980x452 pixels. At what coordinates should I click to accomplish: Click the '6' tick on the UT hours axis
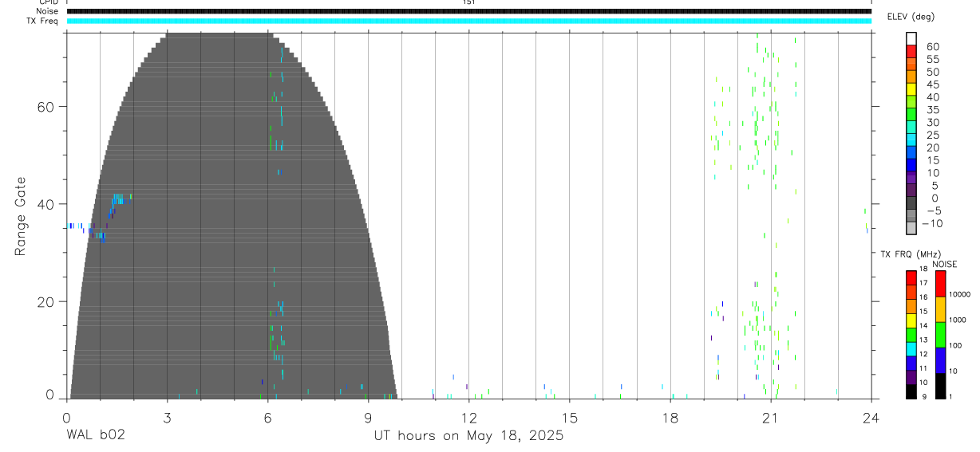click(267, 417)
